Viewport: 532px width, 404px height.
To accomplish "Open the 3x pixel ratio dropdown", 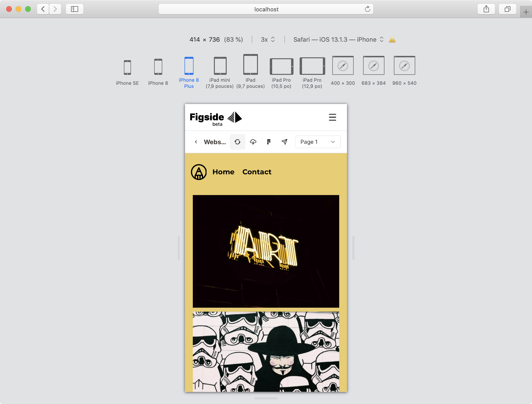I will click(268, 40).
